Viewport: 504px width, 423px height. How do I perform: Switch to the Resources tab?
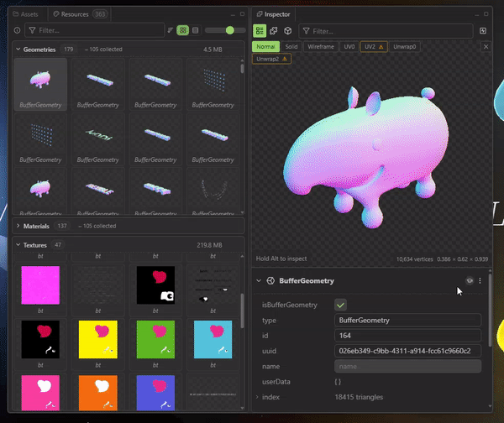tap(80, 14)
